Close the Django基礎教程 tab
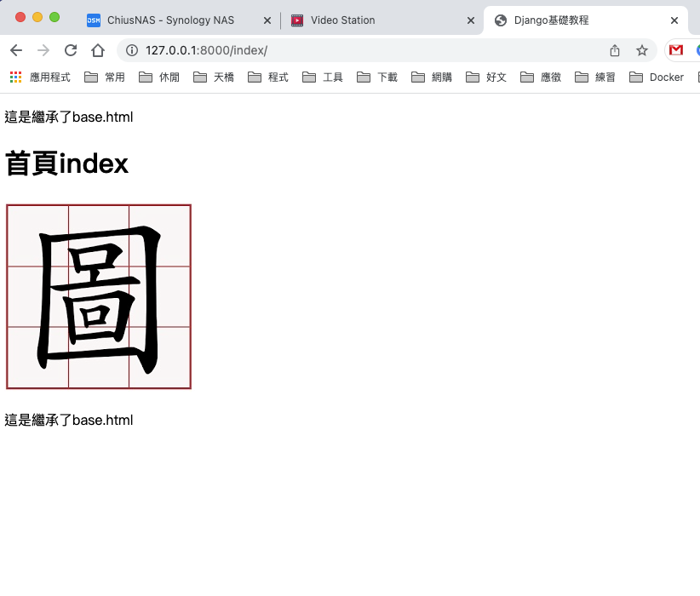The height and width of the screenshot is (596, 700). point(674,20)
